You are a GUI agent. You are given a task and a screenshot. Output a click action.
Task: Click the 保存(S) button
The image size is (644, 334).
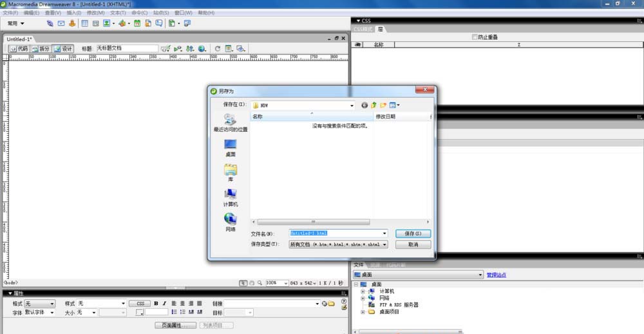pos(413,234)
